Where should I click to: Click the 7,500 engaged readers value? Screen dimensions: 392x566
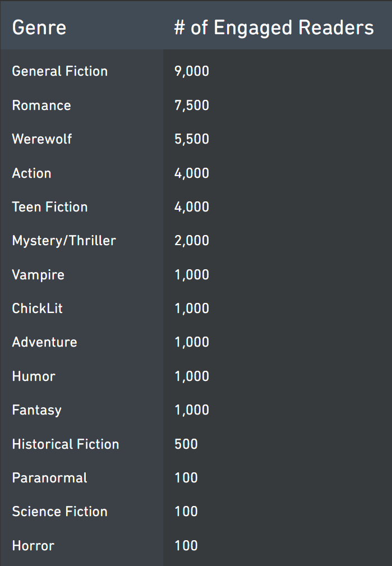[x=192, y=105]
